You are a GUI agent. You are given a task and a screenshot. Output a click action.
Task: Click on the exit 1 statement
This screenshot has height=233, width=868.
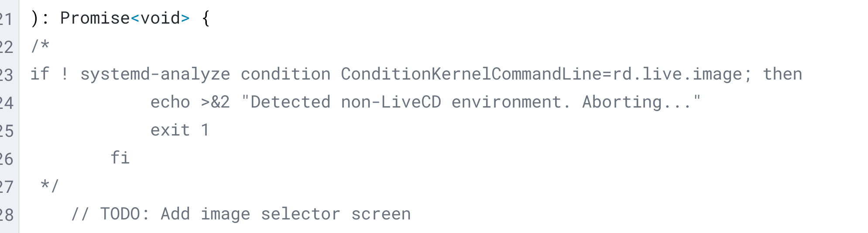(179, 130)
